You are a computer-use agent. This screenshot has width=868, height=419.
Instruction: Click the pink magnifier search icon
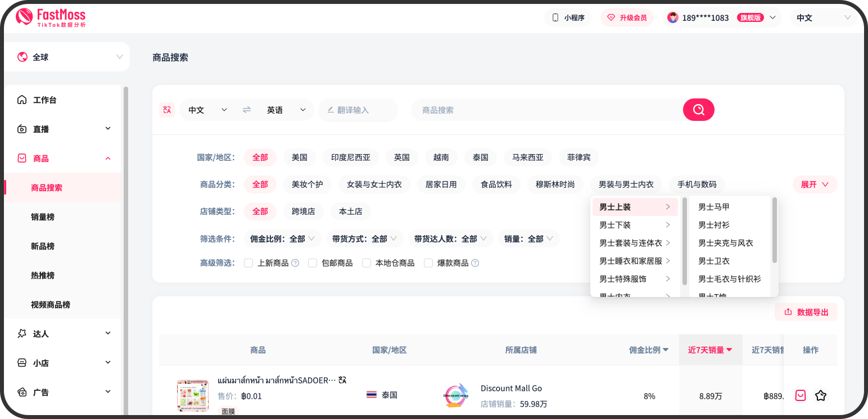tap(698, 110)
